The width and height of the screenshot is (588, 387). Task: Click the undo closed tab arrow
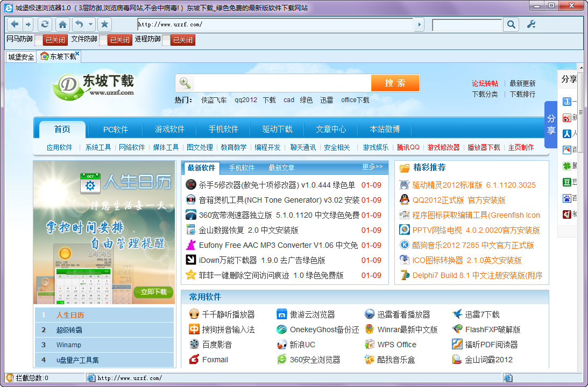coord(79,25)
